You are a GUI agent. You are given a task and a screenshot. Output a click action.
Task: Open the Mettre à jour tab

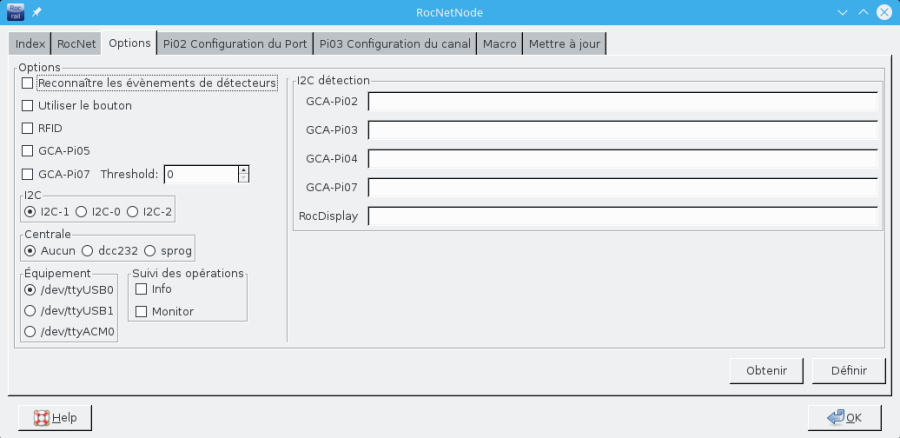point(565,44)
